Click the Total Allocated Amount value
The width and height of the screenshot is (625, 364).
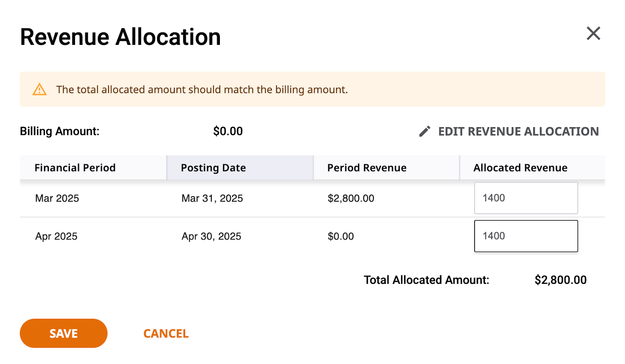[561, 280]
